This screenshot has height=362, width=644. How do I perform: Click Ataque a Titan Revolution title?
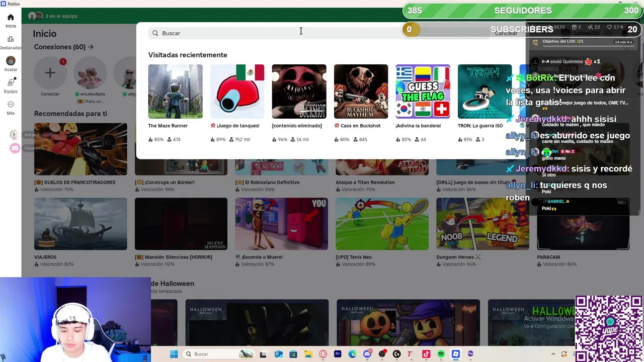pos(365,183)
